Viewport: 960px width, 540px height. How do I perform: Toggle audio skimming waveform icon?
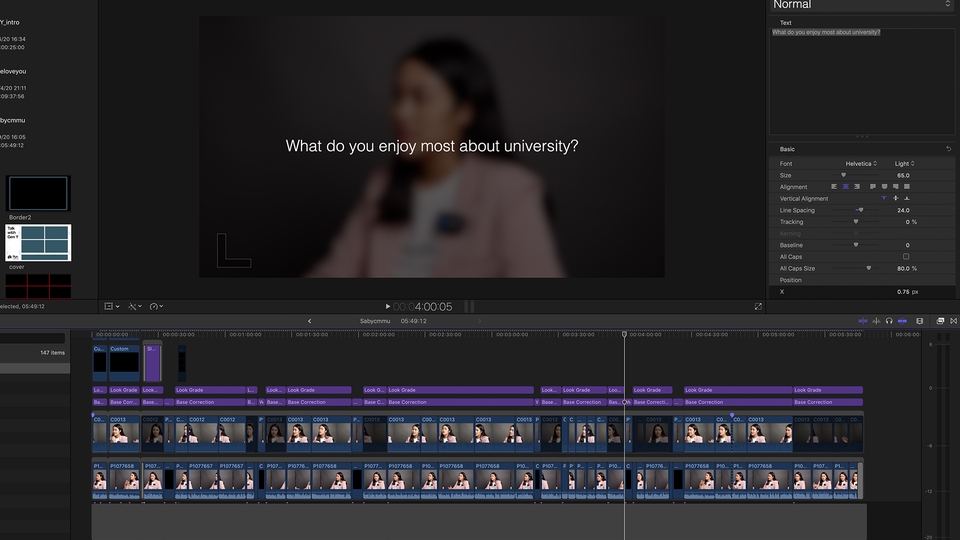(x=876, y=321)
